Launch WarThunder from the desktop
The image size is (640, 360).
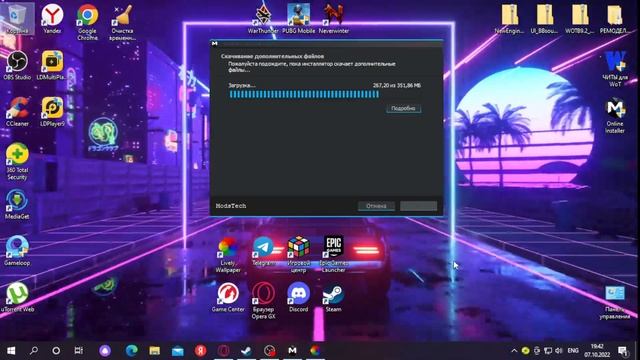pyautogui.click(x=263, y=19)
